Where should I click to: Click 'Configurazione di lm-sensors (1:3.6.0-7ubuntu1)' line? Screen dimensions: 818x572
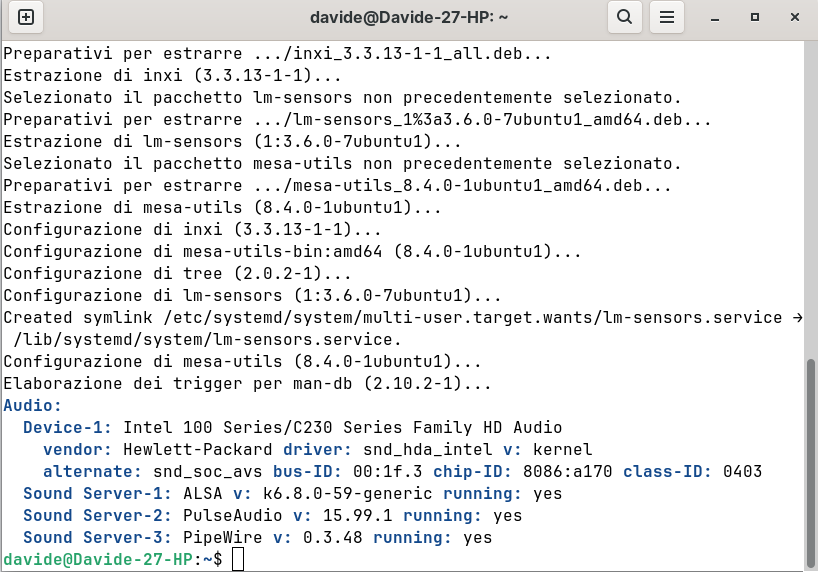pyautogui.click(x=252, y=295)
